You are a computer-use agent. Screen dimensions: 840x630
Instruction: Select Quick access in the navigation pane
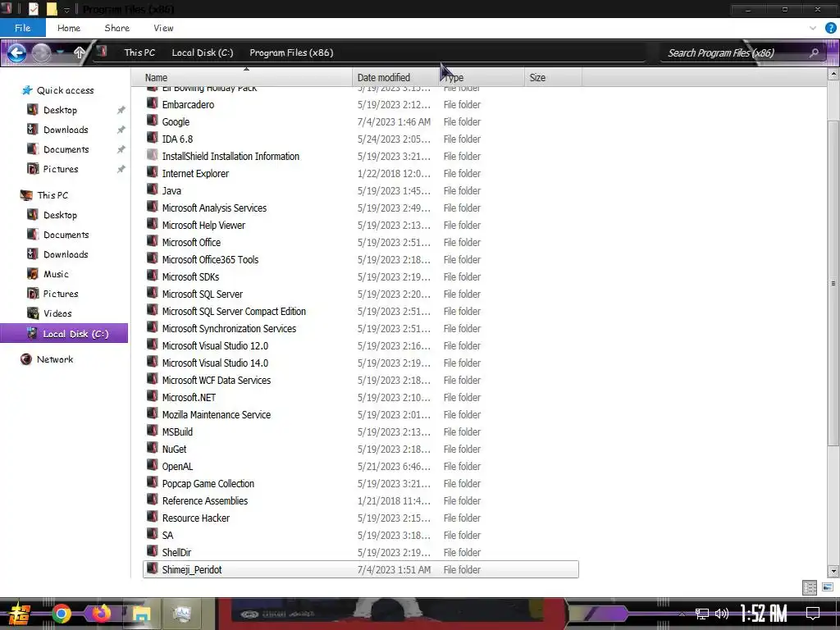tap(65, 90)
